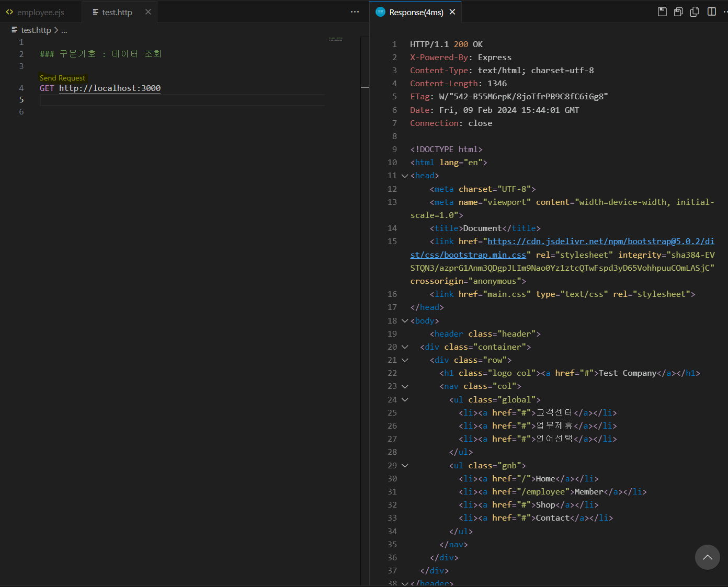The width and height of the screenshot is (728, 587).
Task: Click line number 4 in test.http gutter
Action: click(21, 88)
